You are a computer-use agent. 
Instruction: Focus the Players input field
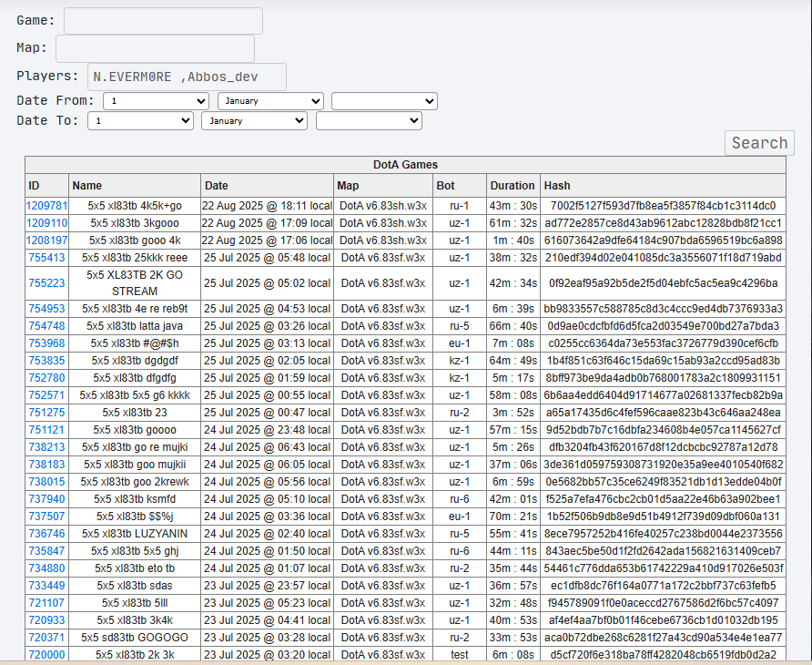[187, 77]
